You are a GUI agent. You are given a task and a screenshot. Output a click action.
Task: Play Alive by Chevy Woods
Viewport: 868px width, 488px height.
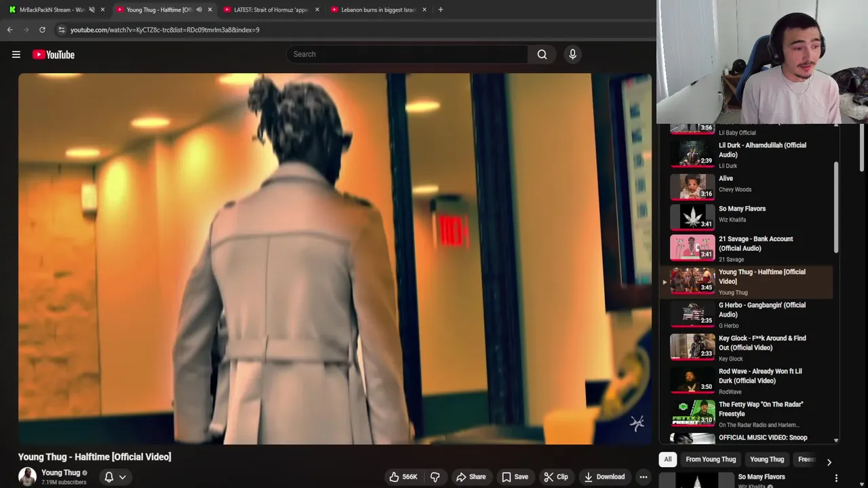746,186
